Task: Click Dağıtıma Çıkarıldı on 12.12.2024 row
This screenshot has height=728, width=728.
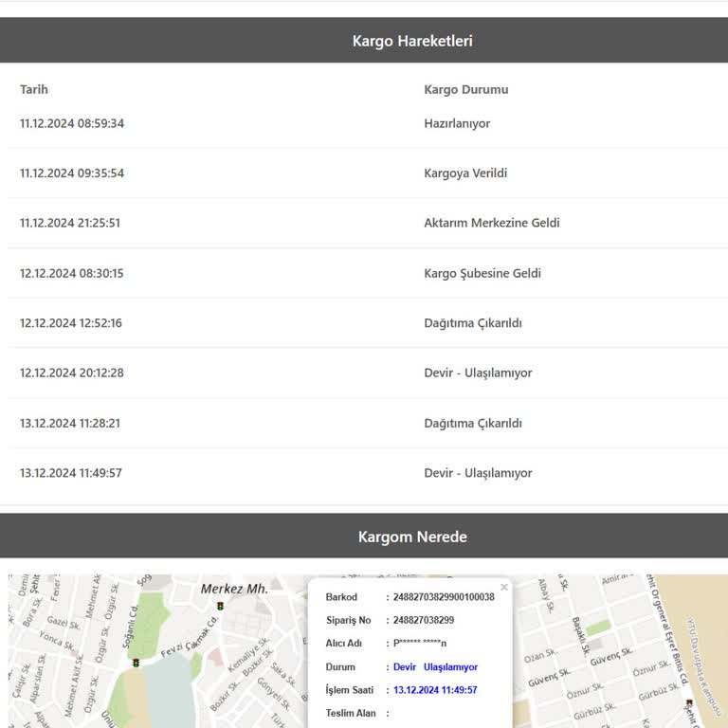Action: pyautogui.click(x=473, y=322)
